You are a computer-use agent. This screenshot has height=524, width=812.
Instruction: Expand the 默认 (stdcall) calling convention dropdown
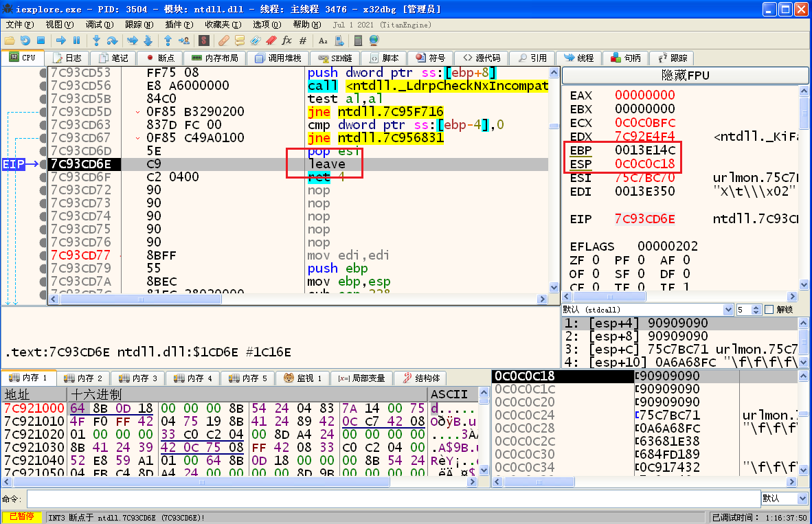click(x=728, y=310)
